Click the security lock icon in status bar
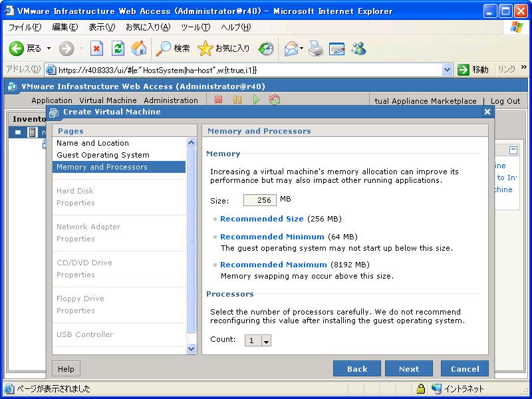Screen dimensions: 532x399 (421, 388)
